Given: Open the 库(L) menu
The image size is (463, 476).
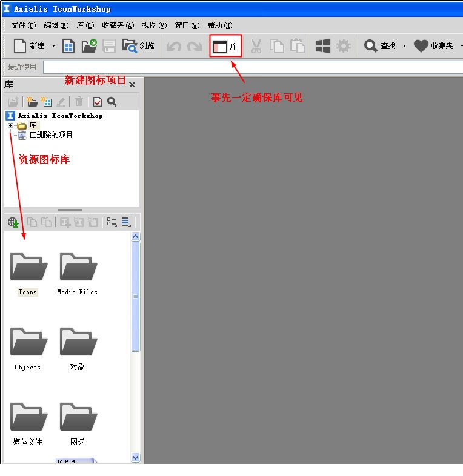Looking at the screenshot, I should coord(85,25).
